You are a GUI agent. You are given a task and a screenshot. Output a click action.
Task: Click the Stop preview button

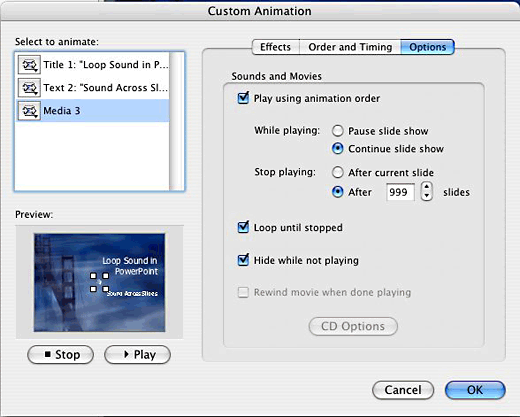tap(60, 355)
